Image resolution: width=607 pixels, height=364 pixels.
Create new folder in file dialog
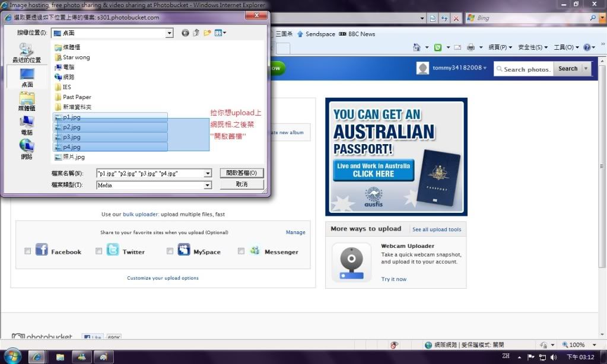click(x=207, y=33)
